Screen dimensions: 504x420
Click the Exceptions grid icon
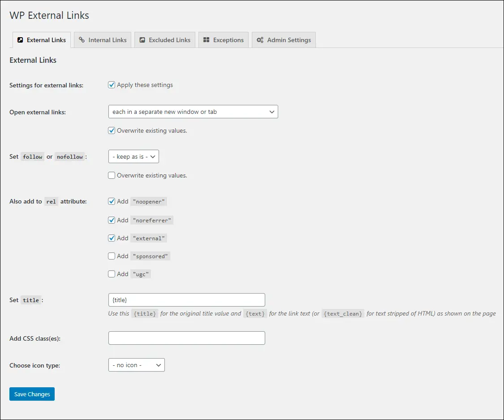click(x=207, y=39)
